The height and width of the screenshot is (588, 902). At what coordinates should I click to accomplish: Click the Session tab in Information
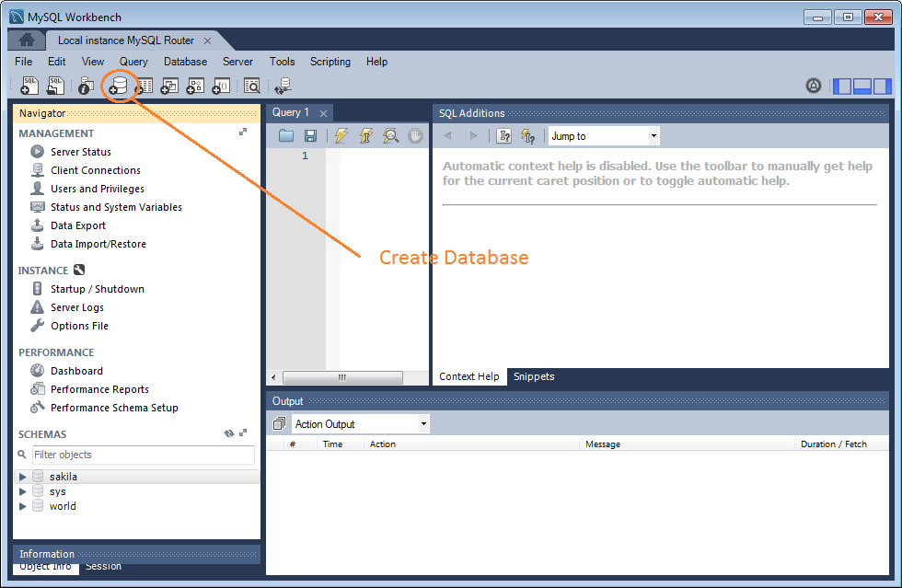click(x=103, y=567)
